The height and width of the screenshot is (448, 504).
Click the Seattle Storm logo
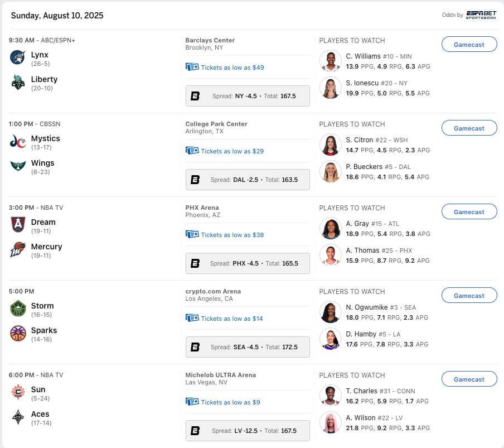pos(18,309)
